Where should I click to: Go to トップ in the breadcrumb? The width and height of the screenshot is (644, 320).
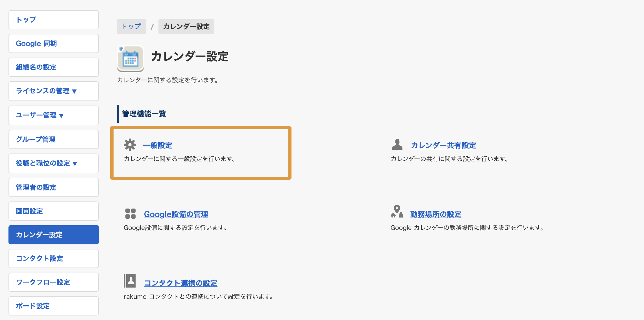click(x=131, y=27)
